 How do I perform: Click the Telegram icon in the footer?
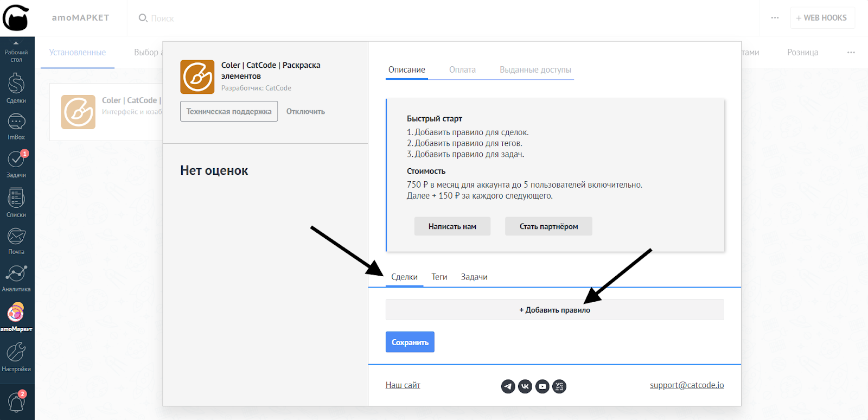coord(508,386)
